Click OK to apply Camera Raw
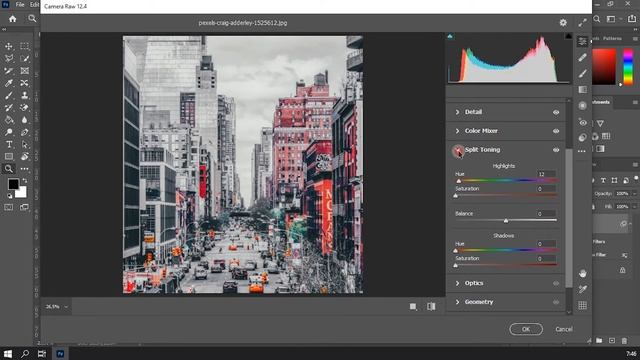640x360 pixels. [x=526, y=329]
